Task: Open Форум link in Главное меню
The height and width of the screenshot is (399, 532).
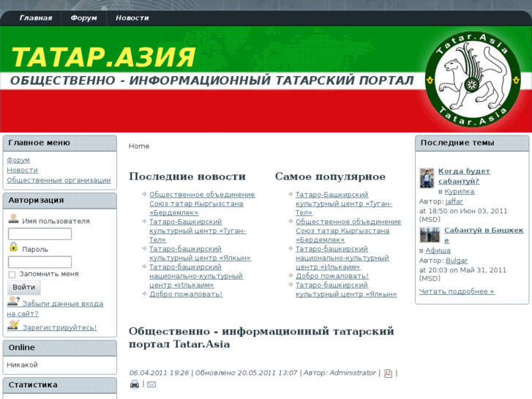Action: (18, 160)
